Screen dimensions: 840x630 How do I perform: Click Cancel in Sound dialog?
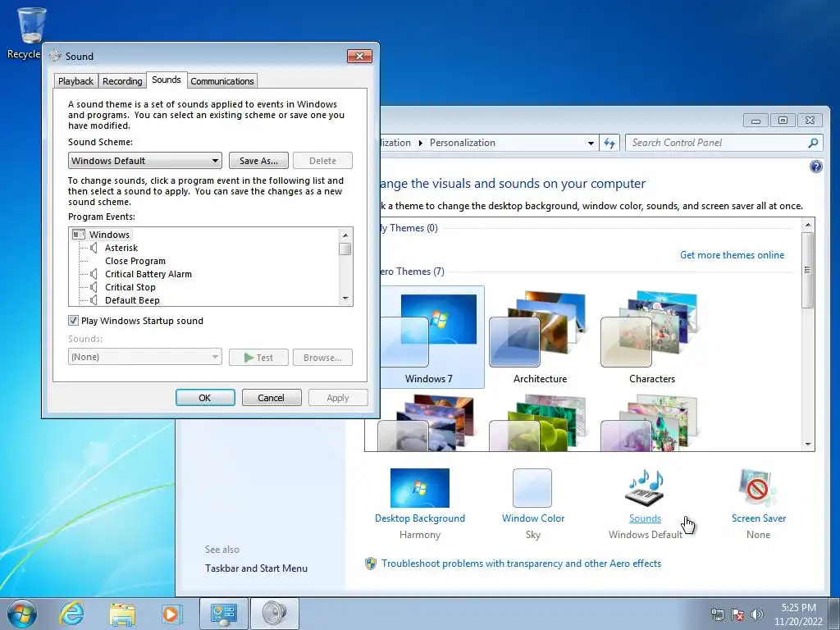coord(271,398)
